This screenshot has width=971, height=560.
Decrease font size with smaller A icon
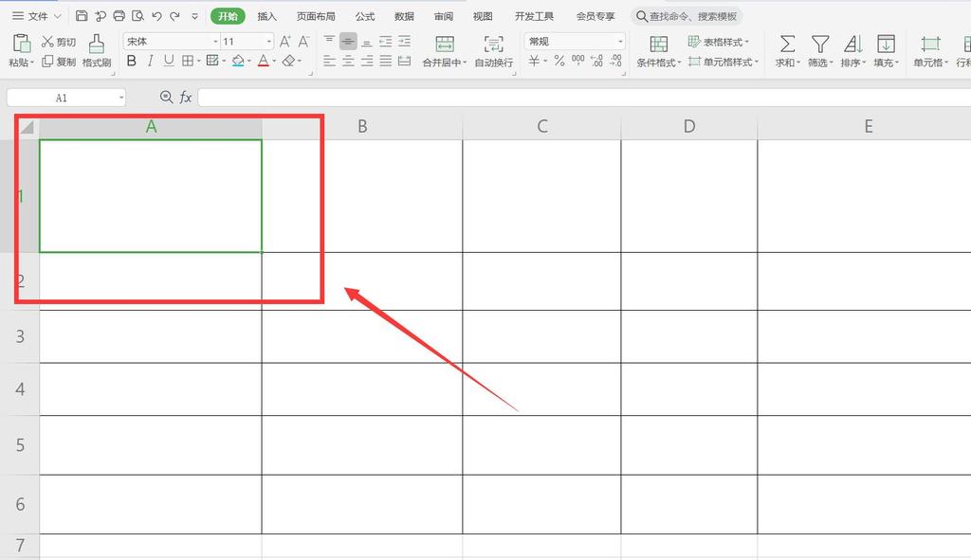point(303,41)
